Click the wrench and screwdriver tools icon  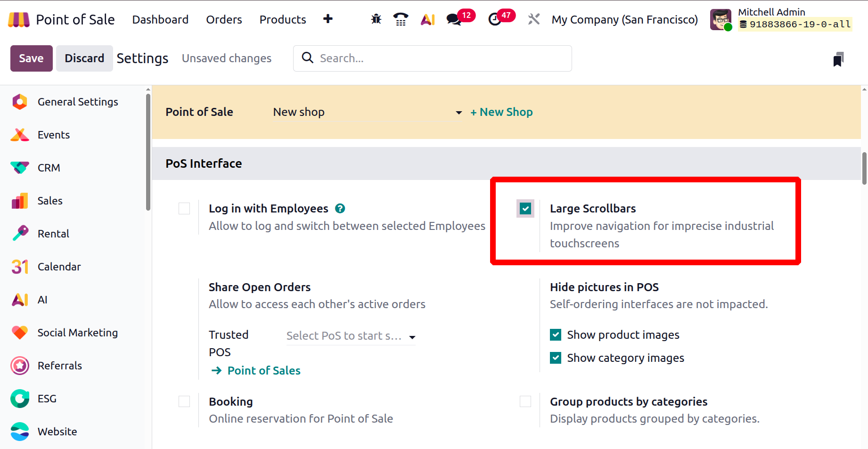point(533,19)
